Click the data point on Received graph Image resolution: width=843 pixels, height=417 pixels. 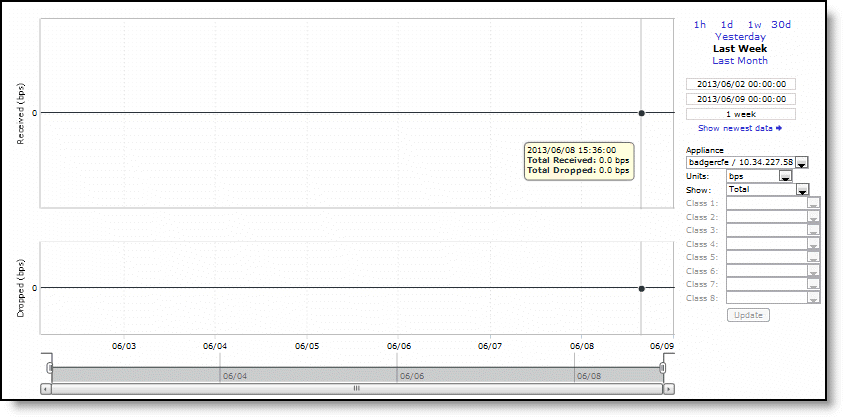(x=642, y=113)
